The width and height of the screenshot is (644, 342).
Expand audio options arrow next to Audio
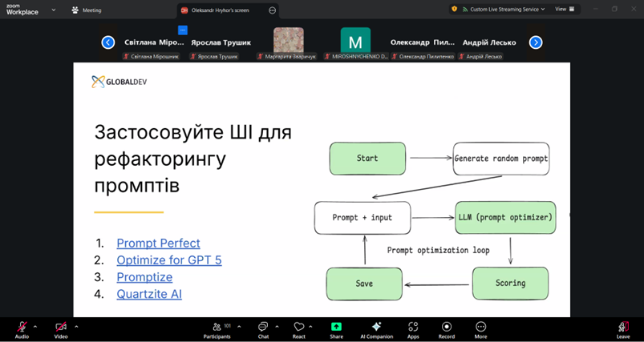coord(35,326)
